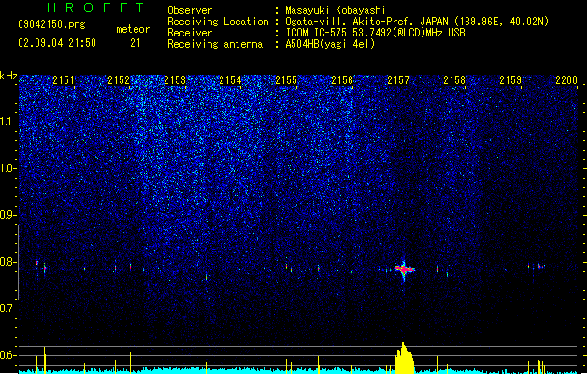The height and width of the screenshot is (374, 588).
Task: Click the 2159 time marker
Action: click(510, 80)
